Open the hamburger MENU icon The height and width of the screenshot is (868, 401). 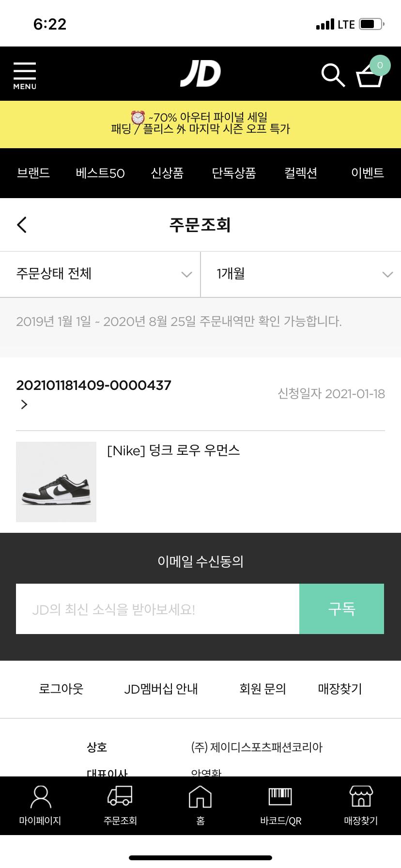25,75
